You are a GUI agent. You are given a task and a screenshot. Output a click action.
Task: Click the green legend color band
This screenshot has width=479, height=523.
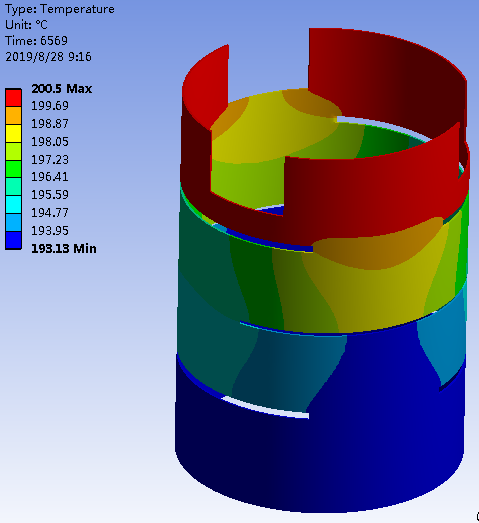13,169
